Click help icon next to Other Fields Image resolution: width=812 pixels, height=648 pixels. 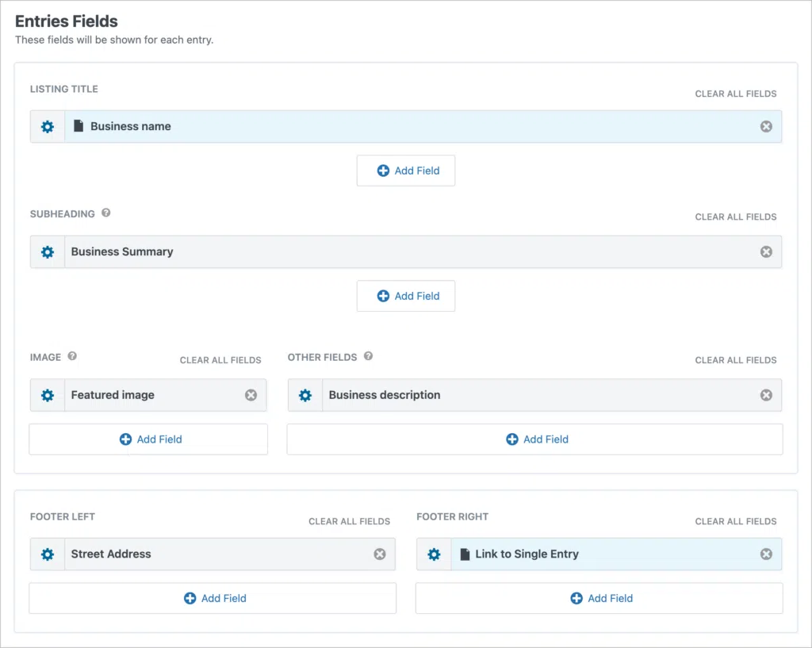368,357
